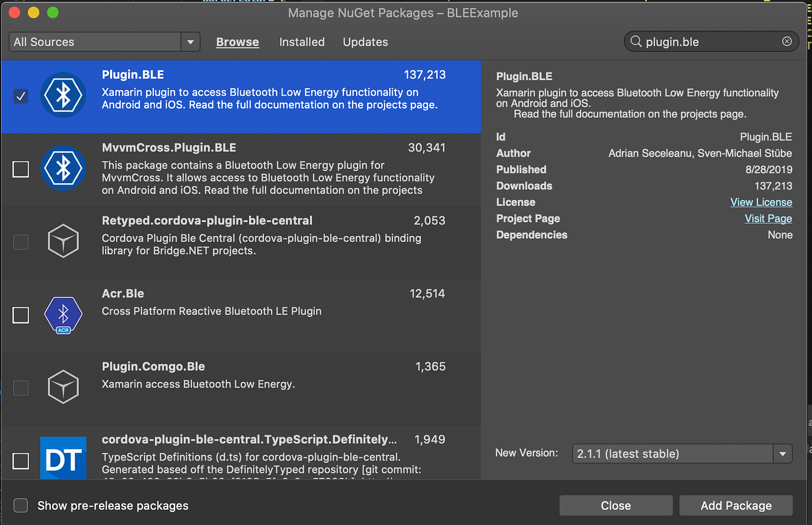
Task: Visit the project page via Visit Page link
Action: tap(768, 218)
